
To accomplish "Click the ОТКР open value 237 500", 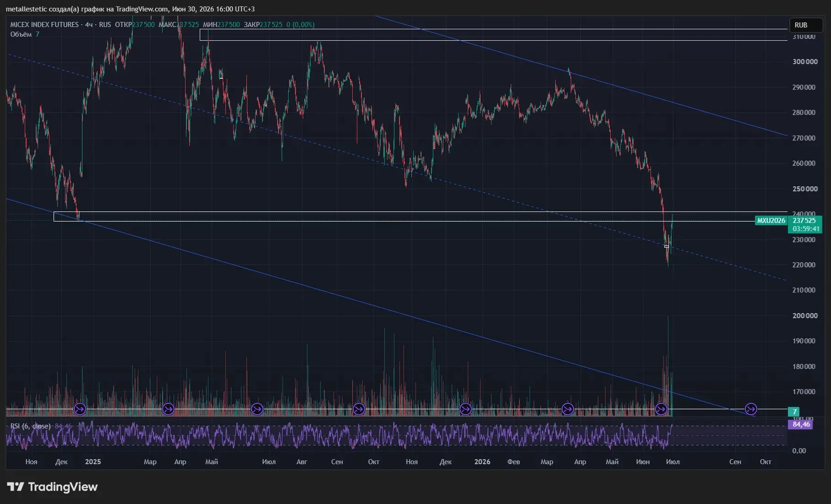I will pyautogui.click(x=143, y=25).
